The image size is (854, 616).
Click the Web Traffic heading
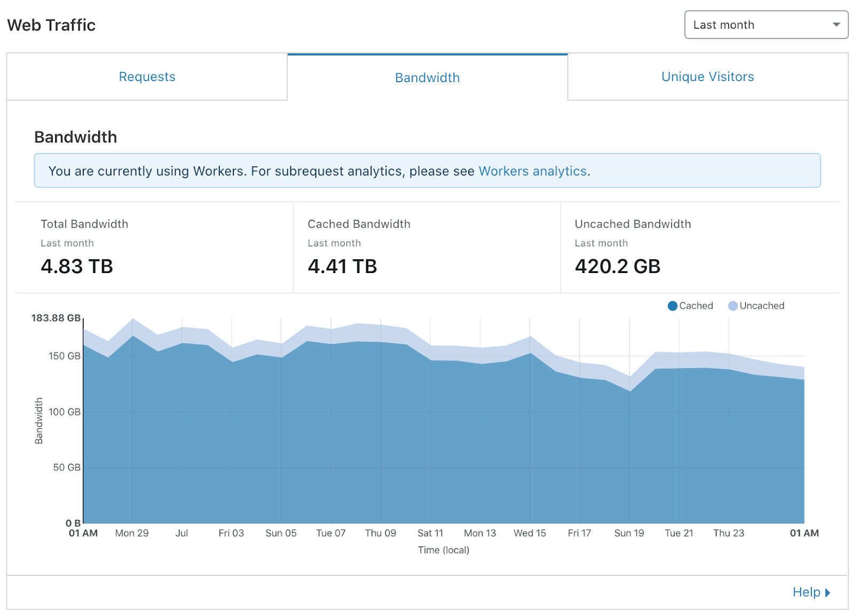pos(51,25)
